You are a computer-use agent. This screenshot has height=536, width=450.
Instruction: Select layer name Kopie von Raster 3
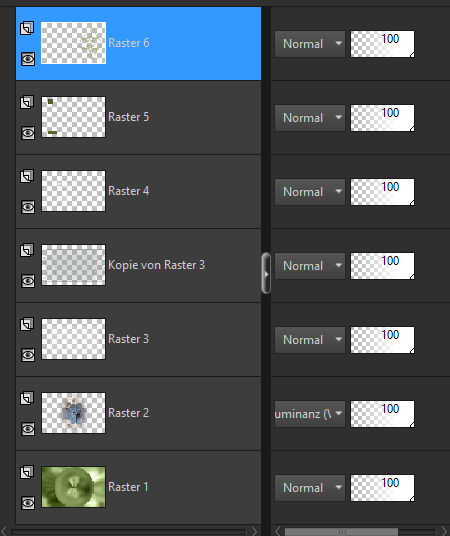(x=156, y=265)
